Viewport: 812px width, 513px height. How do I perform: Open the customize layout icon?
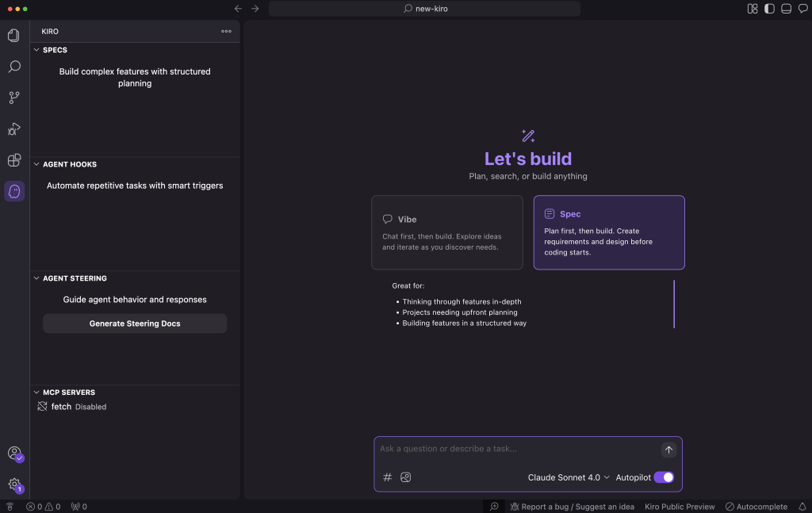[x=753, y=8]
